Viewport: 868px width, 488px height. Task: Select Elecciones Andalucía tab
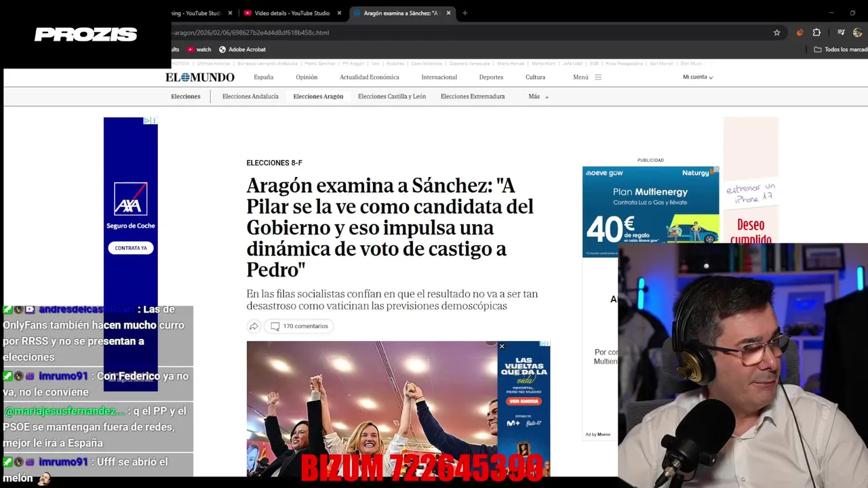pyautogui.click(x=250, y=96)
